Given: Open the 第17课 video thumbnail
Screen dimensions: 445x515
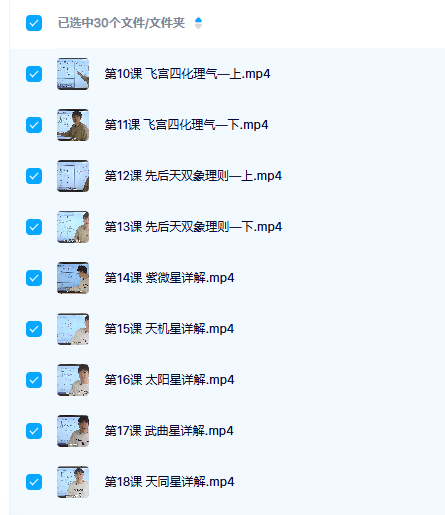Looking at the screenshot, I should [73, 431].
